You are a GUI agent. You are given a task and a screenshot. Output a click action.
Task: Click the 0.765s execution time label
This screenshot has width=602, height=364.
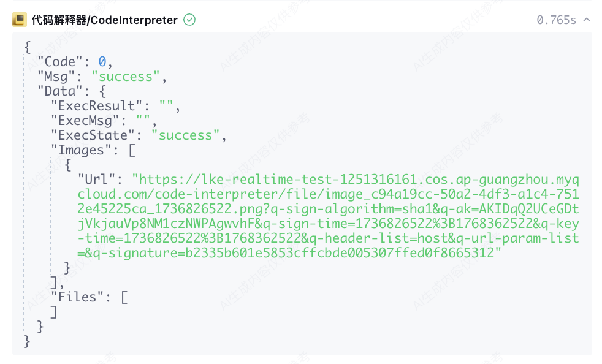tap(556, 20)
